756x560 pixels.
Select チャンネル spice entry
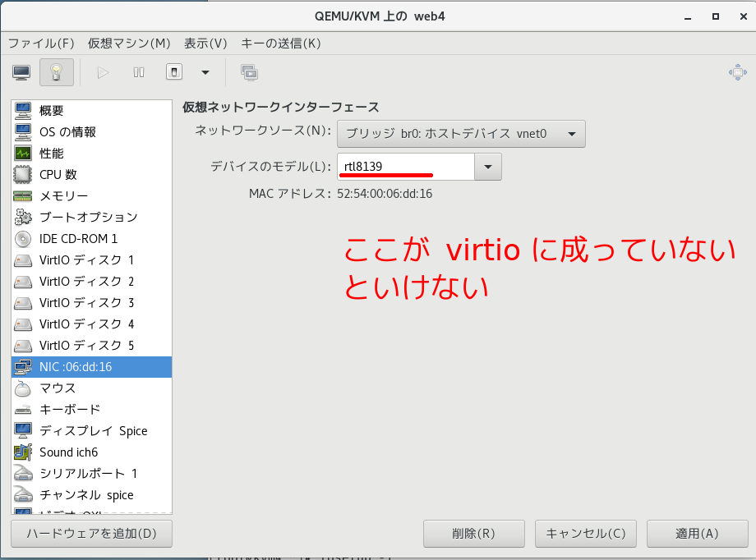[x=91, y=494]
